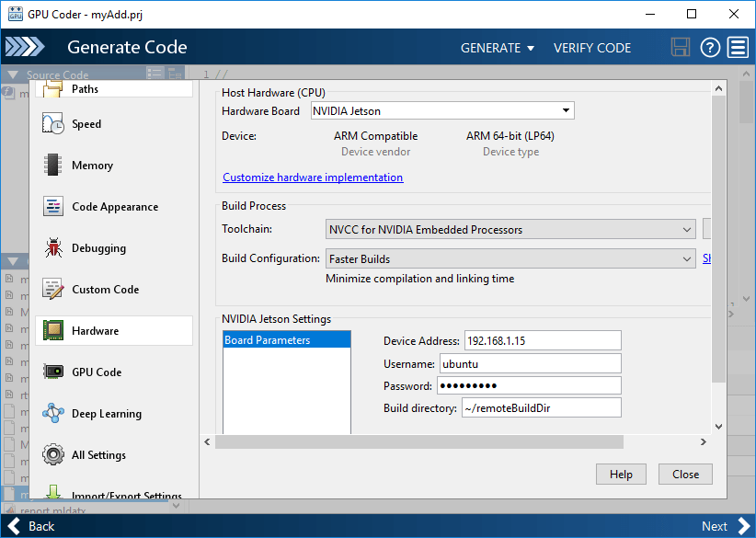Click the Customize hardware implementation link
The height and width of the screenshot is (538, 756).
[313, 177]
